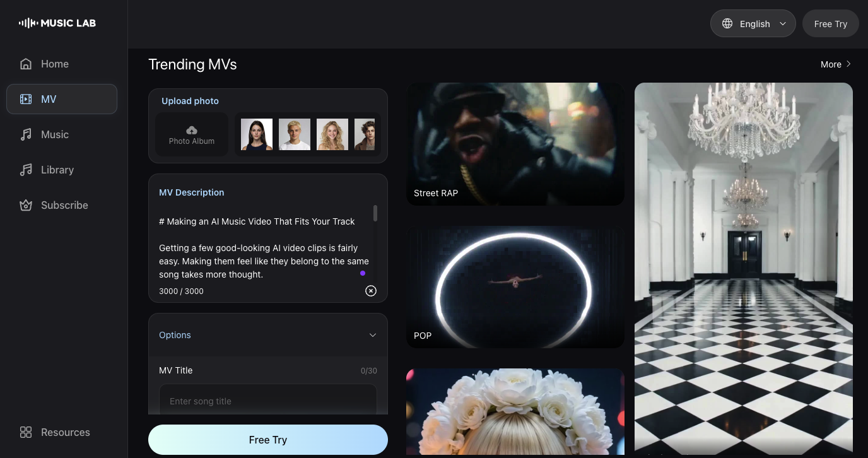
Task: Click the large gradient Free Try button
Action: (268, 440)
